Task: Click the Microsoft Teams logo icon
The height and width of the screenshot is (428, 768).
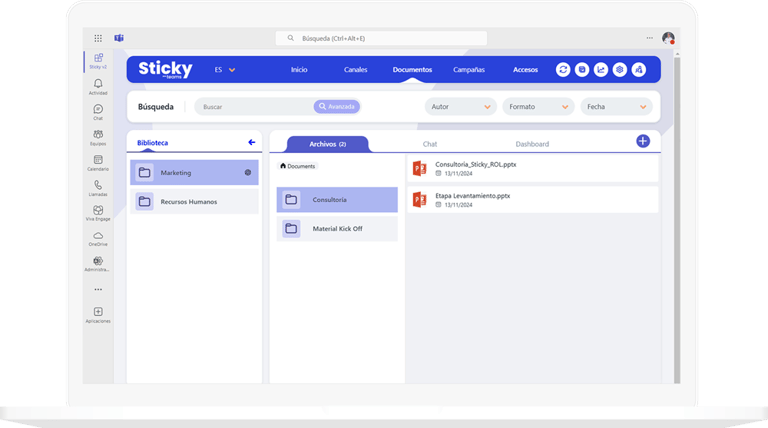Action: point(119,38)
